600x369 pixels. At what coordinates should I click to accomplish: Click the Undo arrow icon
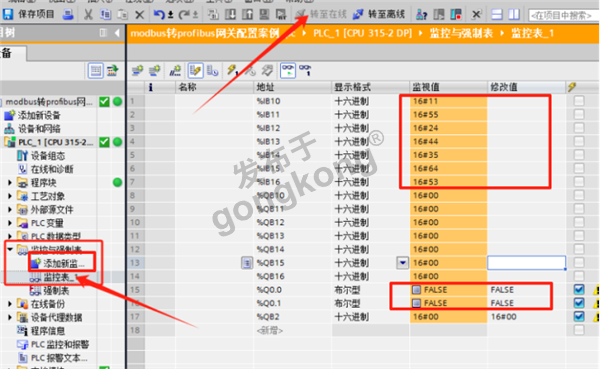tap(159, 15)
